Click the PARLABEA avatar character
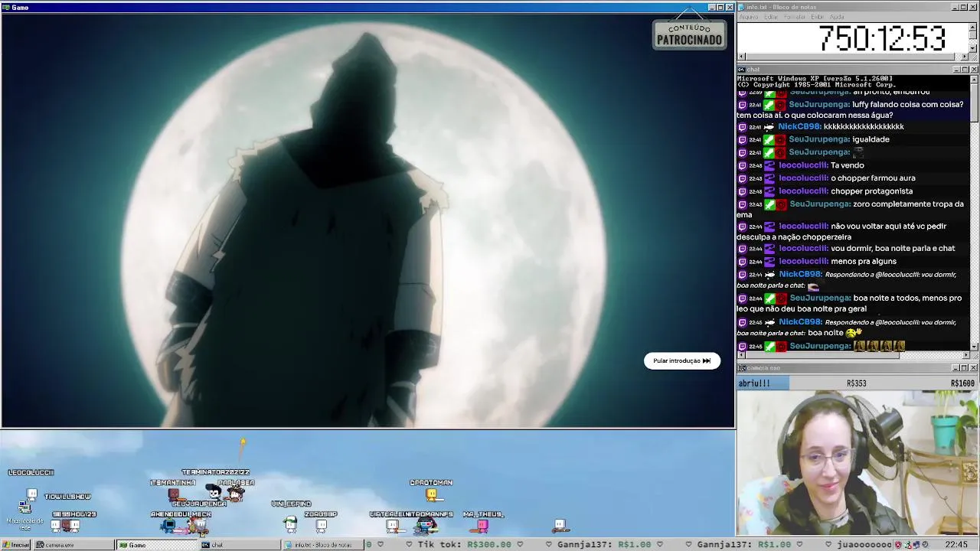Viewport: 980px width, 551px height. click(x=237, y=494)
